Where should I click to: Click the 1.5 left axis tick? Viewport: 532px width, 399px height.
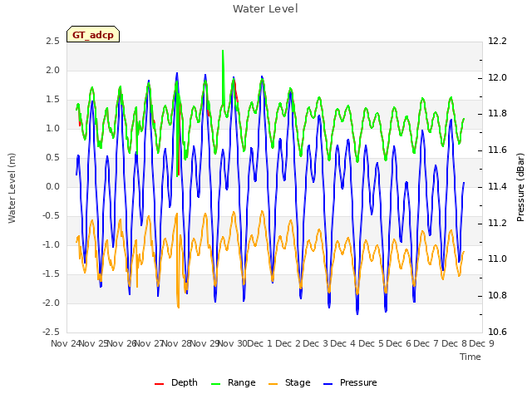pos(52,100)
